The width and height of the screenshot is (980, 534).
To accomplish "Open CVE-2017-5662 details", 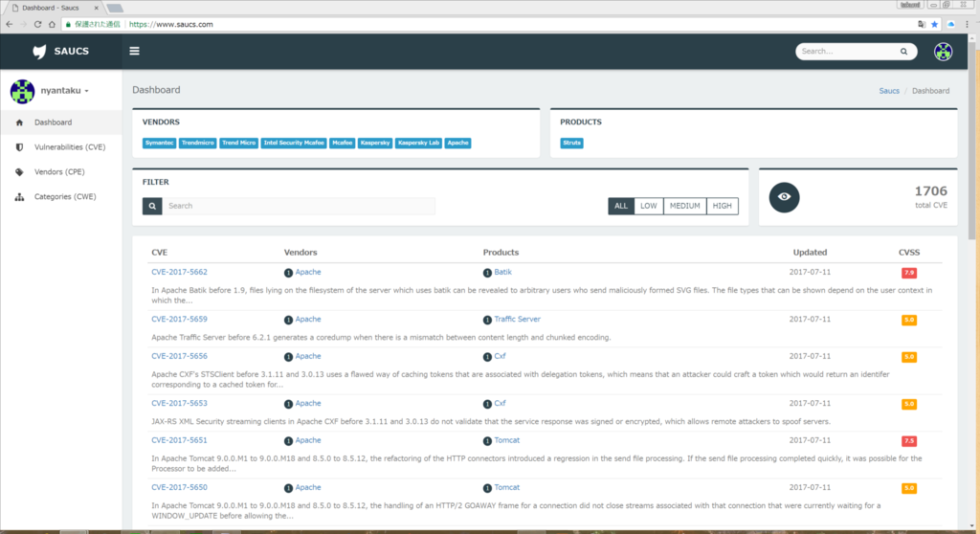I will click(x=179, y=272).
